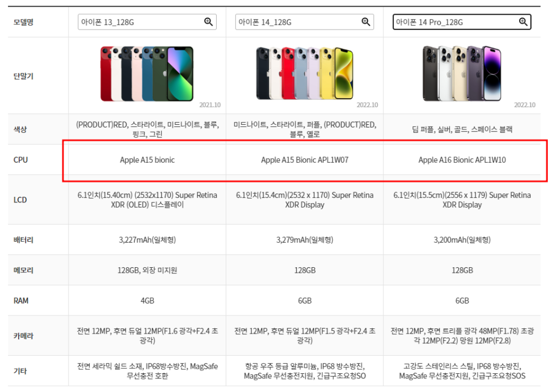Click the CPU row header
The width and height of the screenshot is (548, 392).
pyautogui.click(x=20, y=159)
